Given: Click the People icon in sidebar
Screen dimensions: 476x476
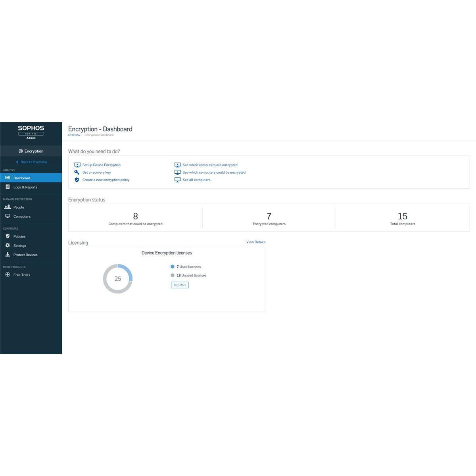Looking at the screenshot, I should pos(8,207).
